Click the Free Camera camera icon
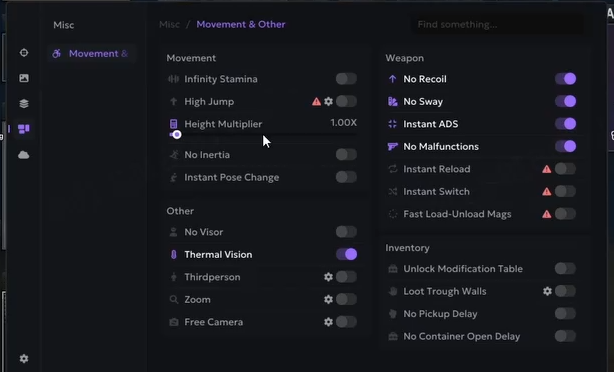 click(x=173, y=322)
